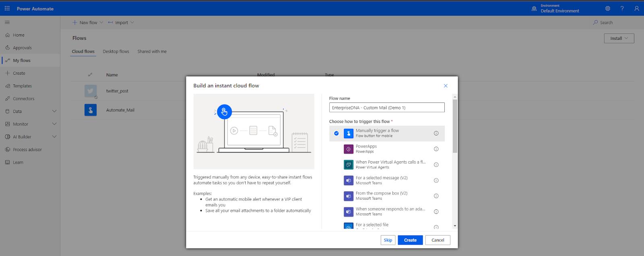Viewport: 644px width, 256px height.
Task: Show info for selected message (V2) trigger
Action: (x=436, y=180)
